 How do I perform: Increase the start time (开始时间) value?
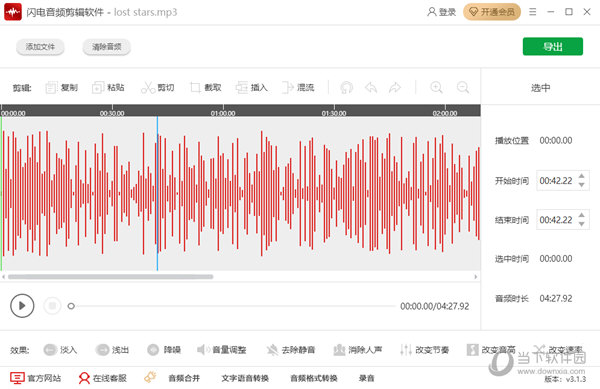pyautogui.click(x=582, y=176)
